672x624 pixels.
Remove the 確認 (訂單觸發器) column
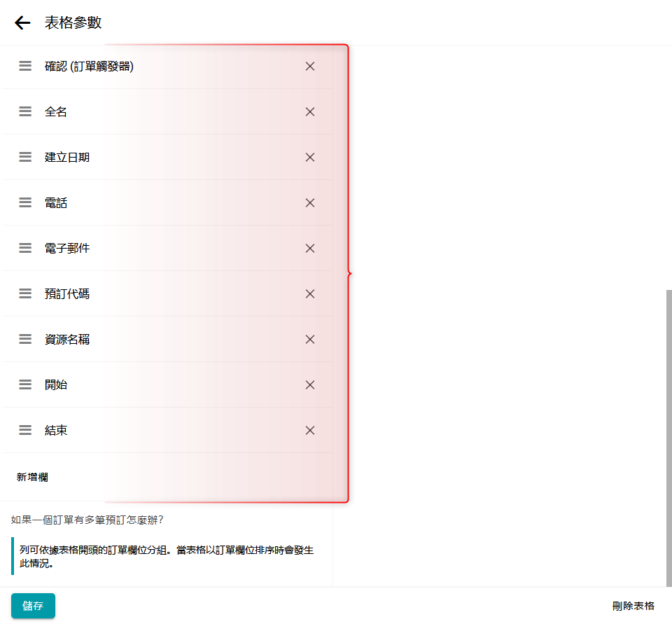310,67
